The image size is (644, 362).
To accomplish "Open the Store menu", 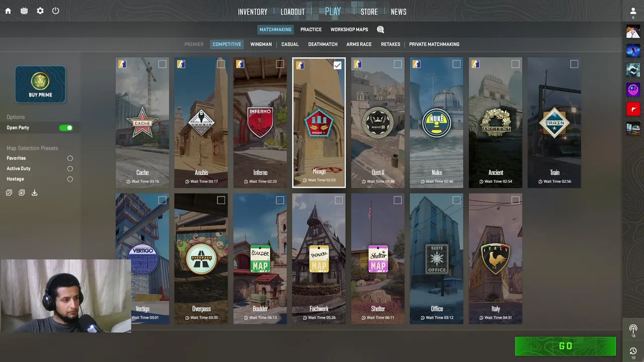I will point(369,12).
